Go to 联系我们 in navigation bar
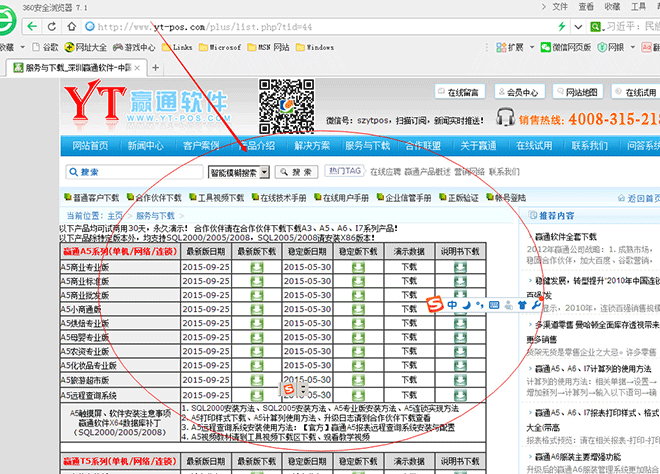660x474 pixels. [x=589, y=146]
